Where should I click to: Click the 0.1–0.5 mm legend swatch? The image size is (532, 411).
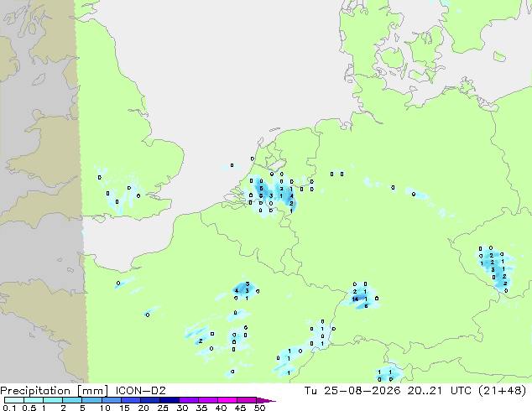pos(14,400)
